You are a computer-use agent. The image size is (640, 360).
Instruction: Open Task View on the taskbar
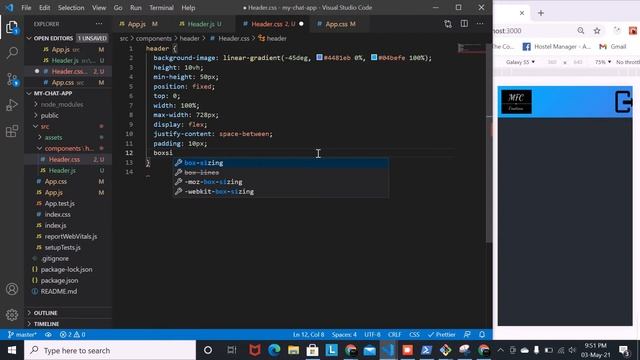pos(232,350)
